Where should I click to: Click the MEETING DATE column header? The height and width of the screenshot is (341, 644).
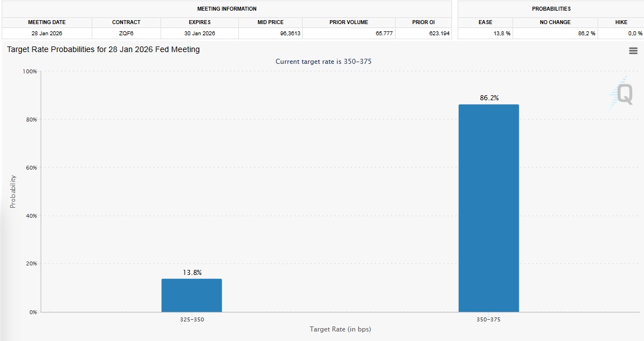pos(46,22)
